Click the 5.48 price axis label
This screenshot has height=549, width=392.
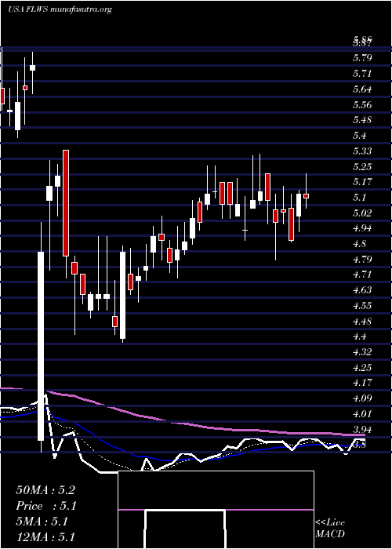[362, 120]
